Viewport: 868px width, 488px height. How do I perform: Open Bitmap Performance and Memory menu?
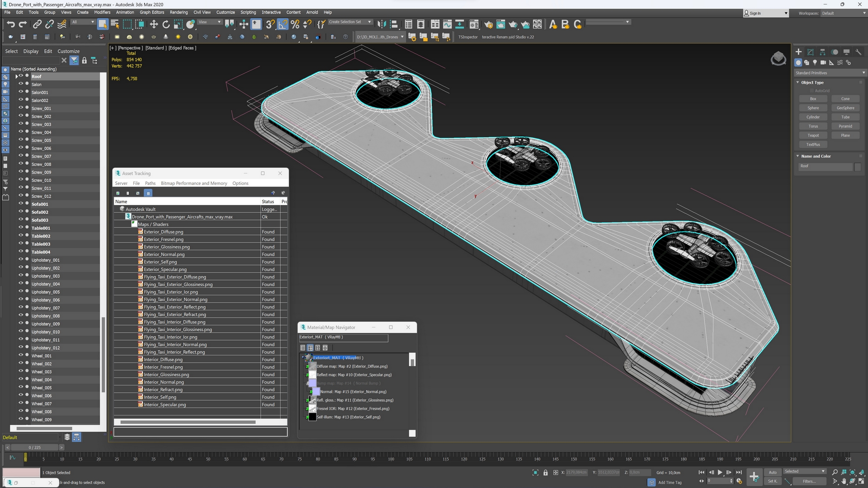[194, 183]
